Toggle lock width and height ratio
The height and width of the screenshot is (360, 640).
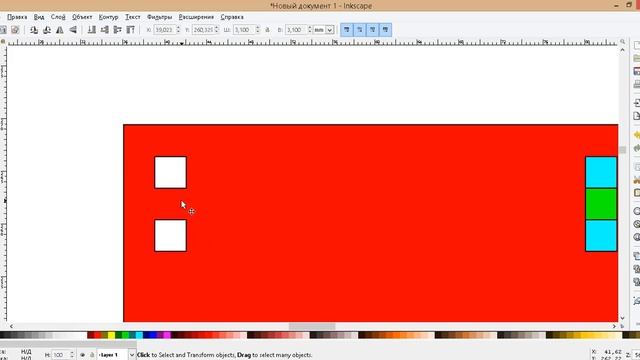coord(267,30)
